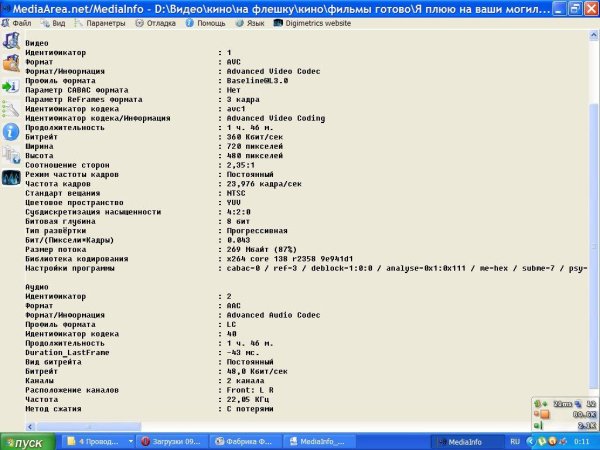Select the '720 пикселей' width value

254,146
